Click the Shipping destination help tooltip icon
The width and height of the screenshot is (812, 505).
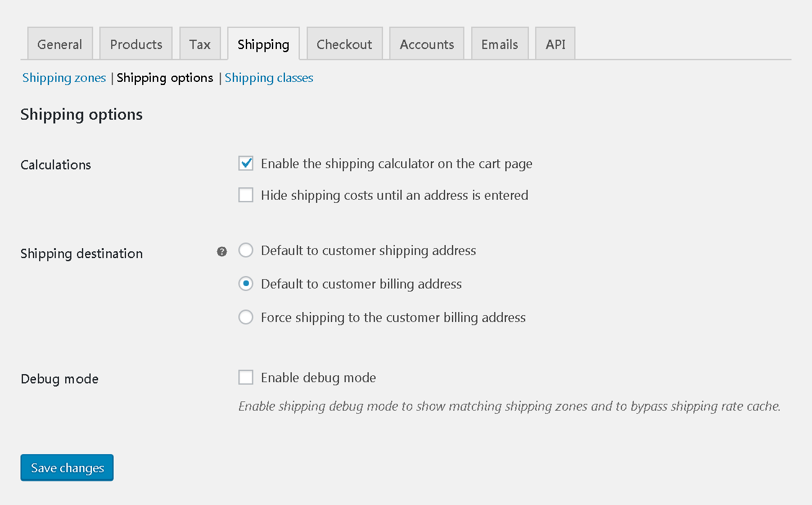click(222, 251)
